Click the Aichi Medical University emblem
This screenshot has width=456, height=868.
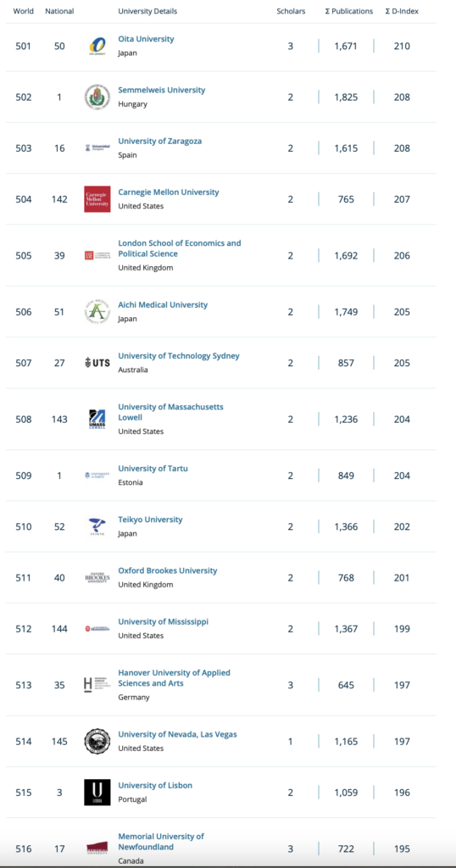(97, 312)
